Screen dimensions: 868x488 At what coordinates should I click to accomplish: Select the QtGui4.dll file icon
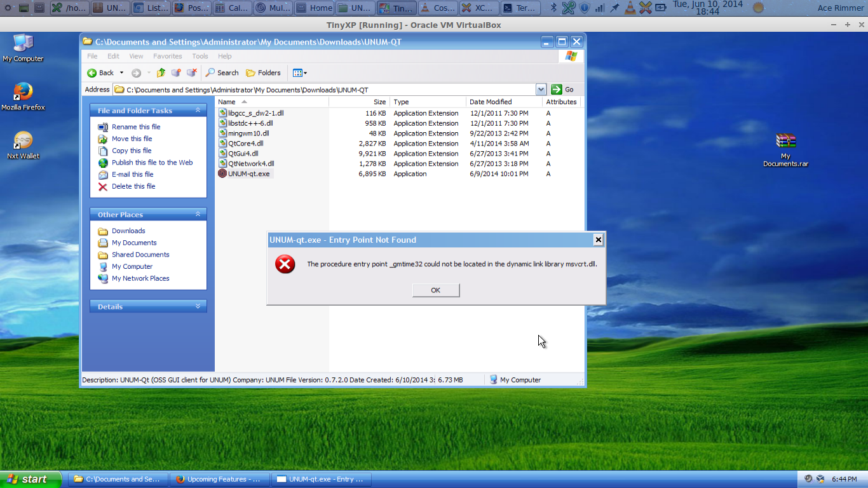coord(222,153)
